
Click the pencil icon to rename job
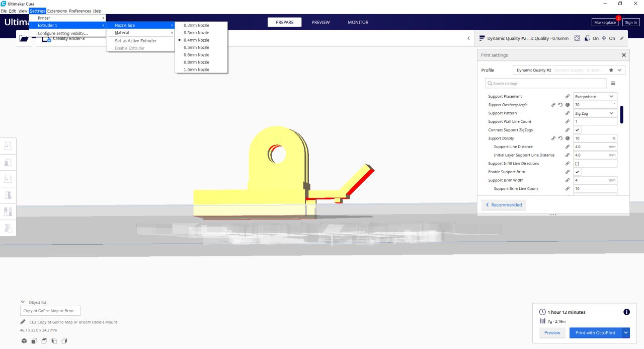click(x=23, y=322)
